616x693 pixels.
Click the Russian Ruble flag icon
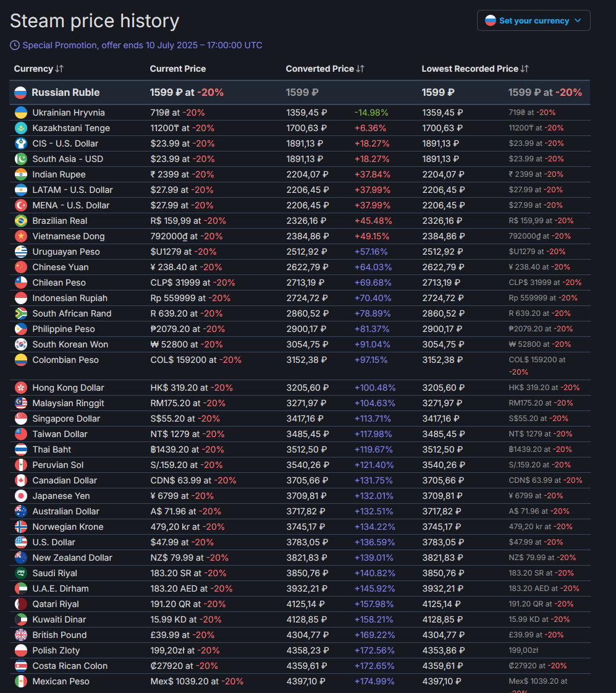(21, 92)
